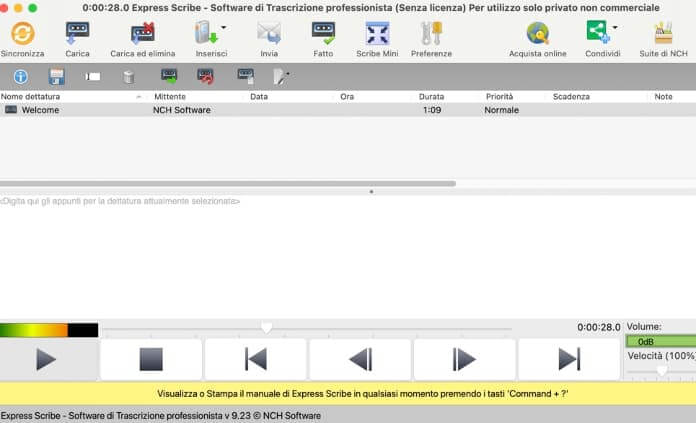Jump to end of dictation

569,360
